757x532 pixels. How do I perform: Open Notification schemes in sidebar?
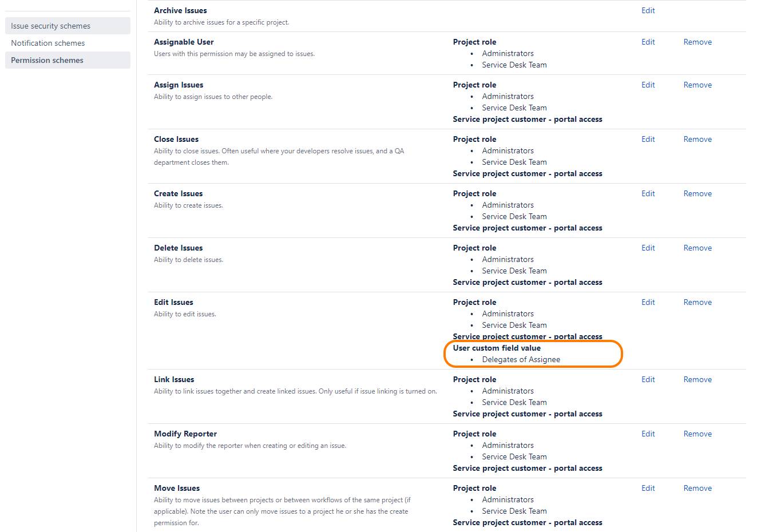point(48,43)
